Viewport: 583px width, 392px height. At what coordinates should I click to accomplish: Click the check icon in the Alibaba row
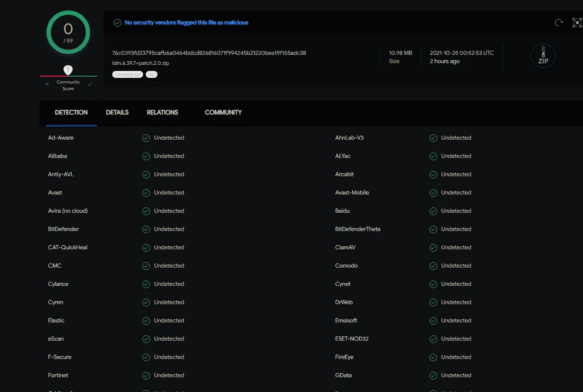pos(146,156)
